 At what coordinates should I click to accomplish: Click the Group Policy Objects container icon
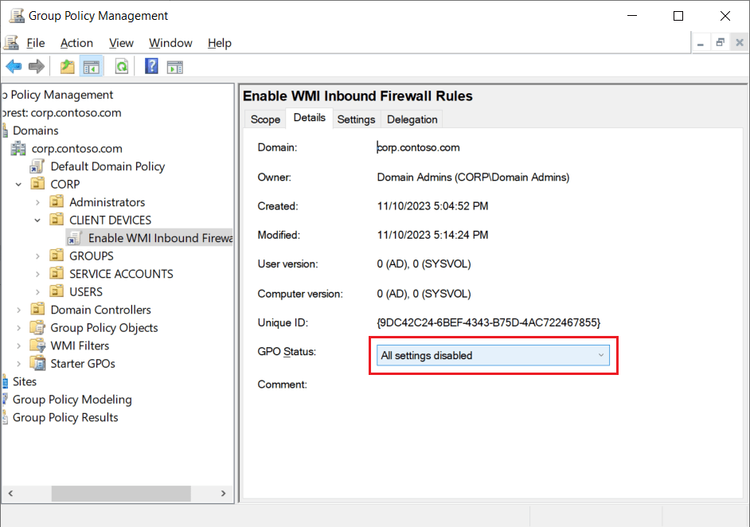(37, 327)
